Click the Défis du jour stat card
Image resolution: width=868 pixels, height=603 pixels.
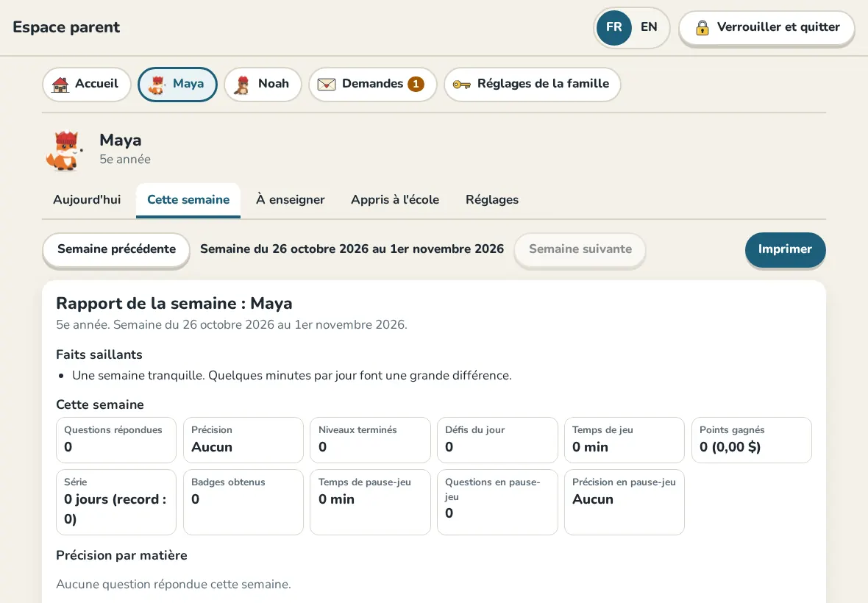(498, 440)
